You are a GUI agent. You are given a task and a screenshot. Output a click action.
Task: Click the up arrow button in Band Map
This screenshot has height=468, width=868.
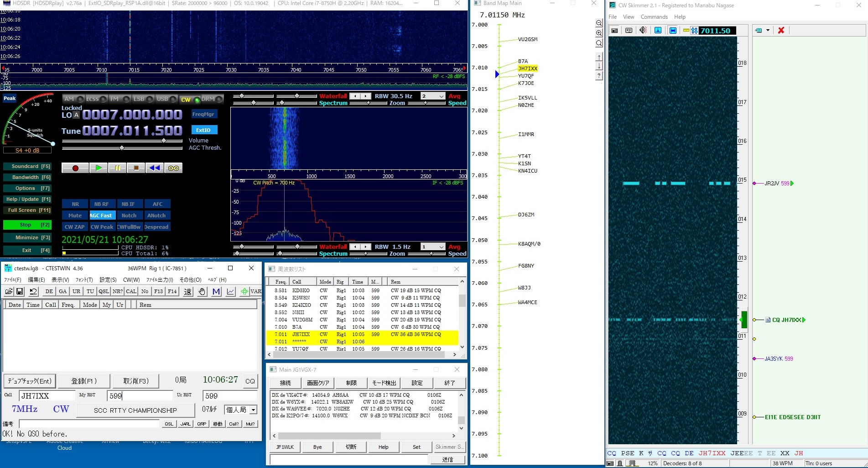[599, 57]
